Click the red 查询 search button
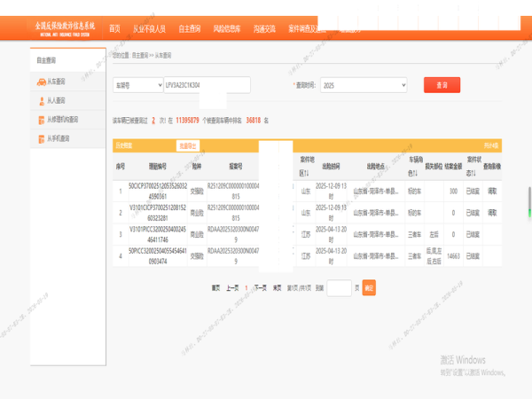 pyautogui.click(x=442, y=85)
